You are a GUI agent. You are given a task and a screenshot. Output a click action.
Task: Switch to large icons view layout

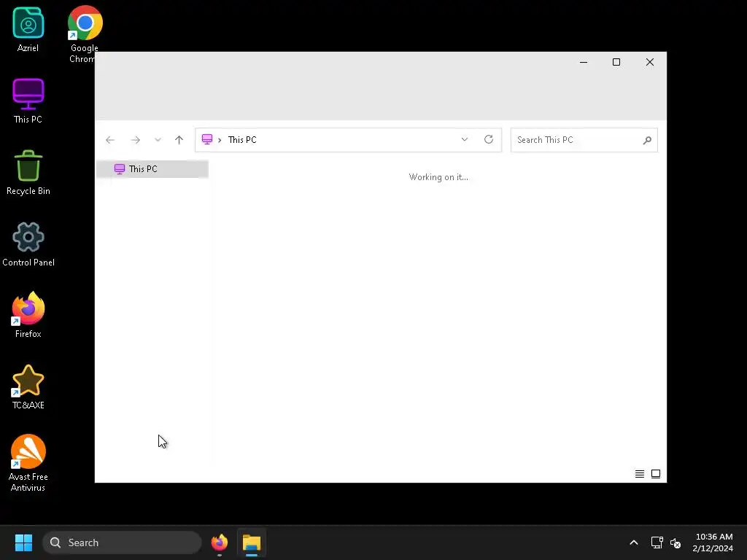coord(656,474)
